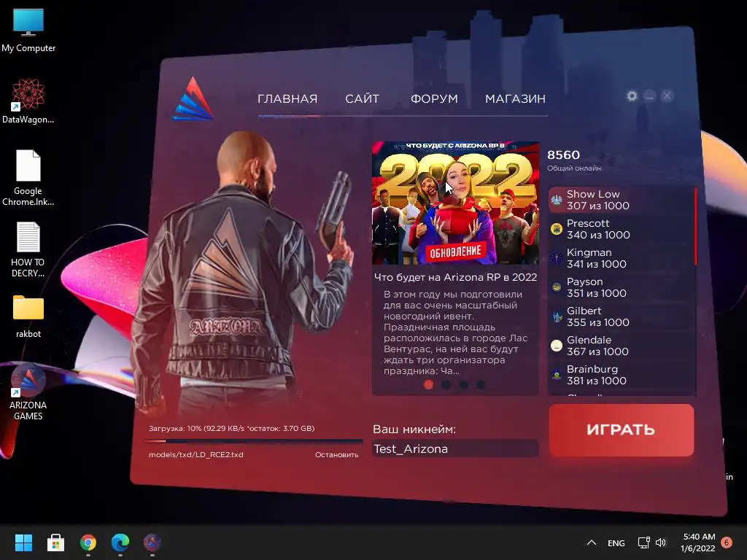Select the Gilbert server icon

[x=557, y=316]
